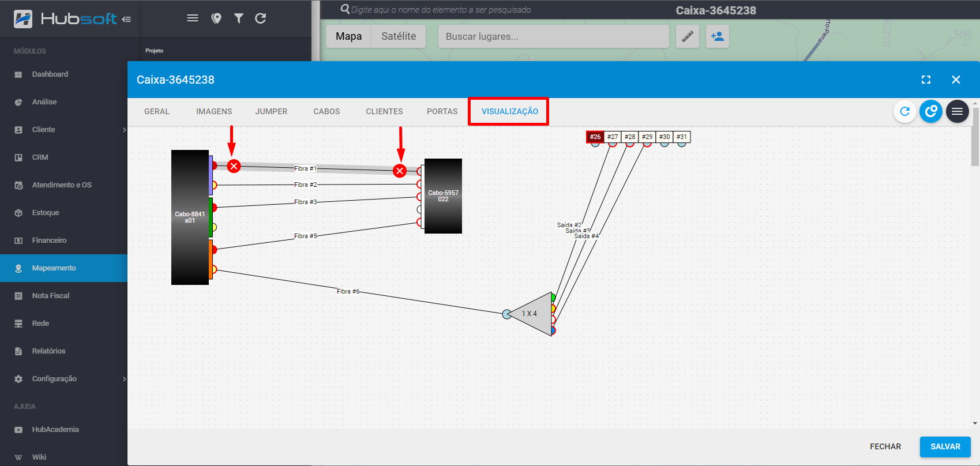Click the Fibra #5 label
Image resolution: width=980 pixels, height=466 pixels.
coord(305,236)
